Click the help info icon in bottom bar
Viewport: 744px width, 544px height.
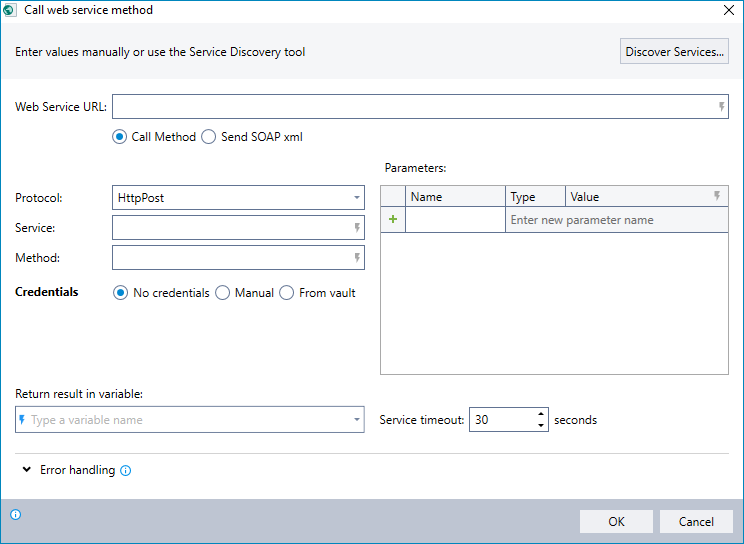pos(16,515)
